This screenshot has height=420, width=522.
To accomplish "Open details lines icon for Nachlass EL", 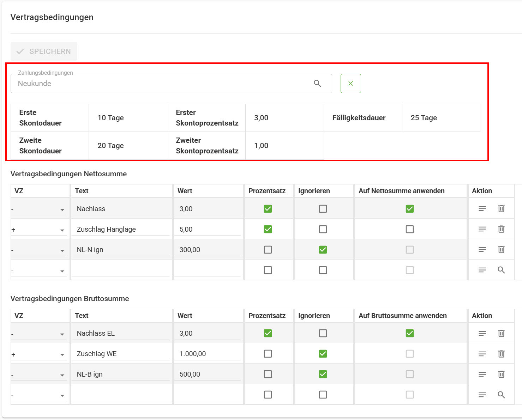I will [482, 333].
